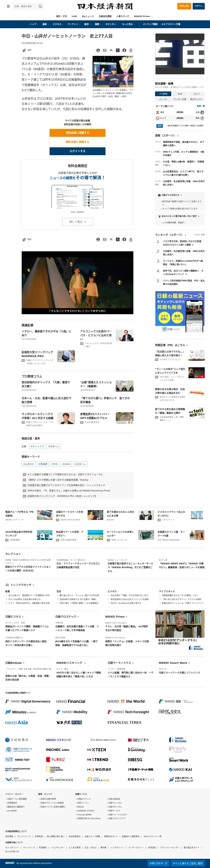This screenshot has width=210, height=868.
Task: Click the 広島 Carp team logo
Action: (x=202, y=112)
